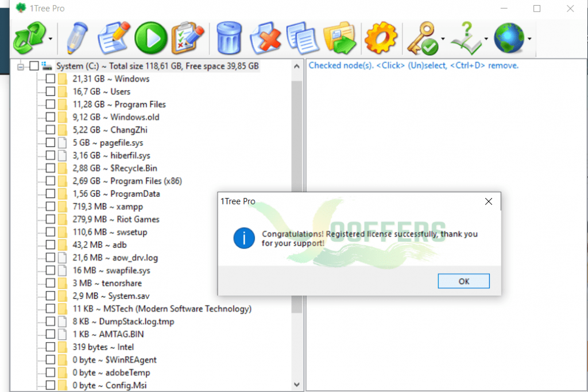Click scroll up arrow of tree list
588x392 pixels.
tap(297, 67)
